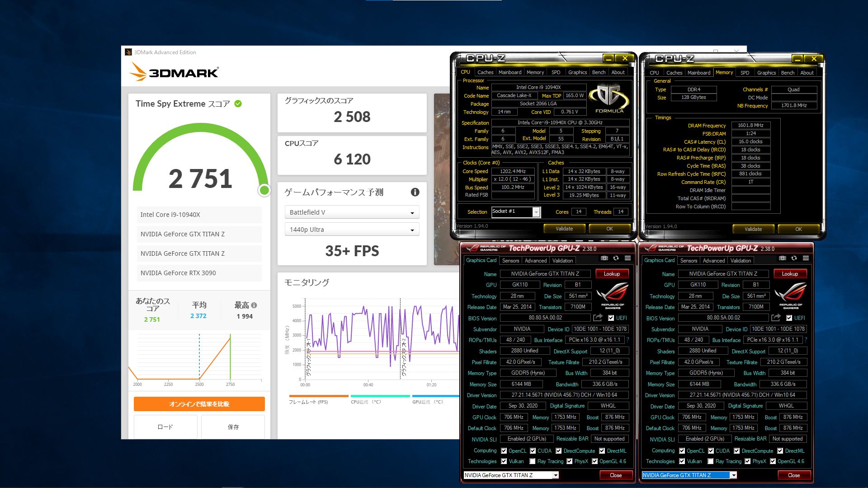Viewport: 868px width, 488px height.
Task: Click Close button in right GPU-Z
Action: coord(794,475)
